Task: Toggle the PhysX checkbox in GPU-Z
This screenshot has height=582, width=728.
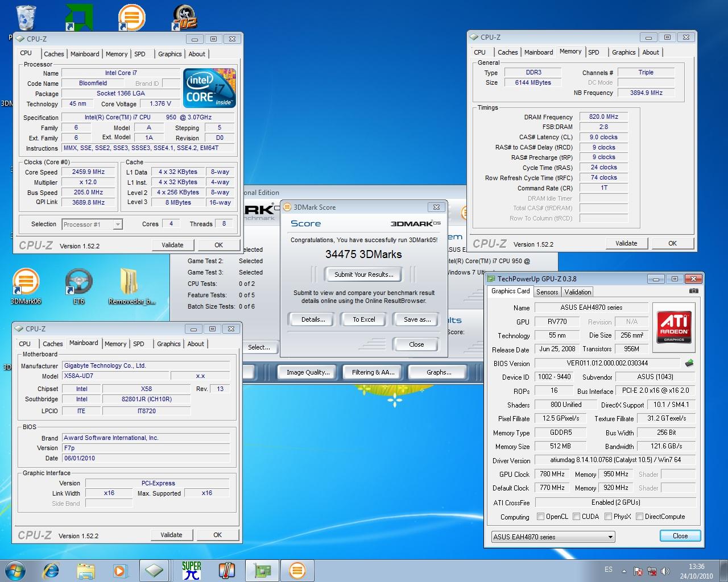Action: 609,517
